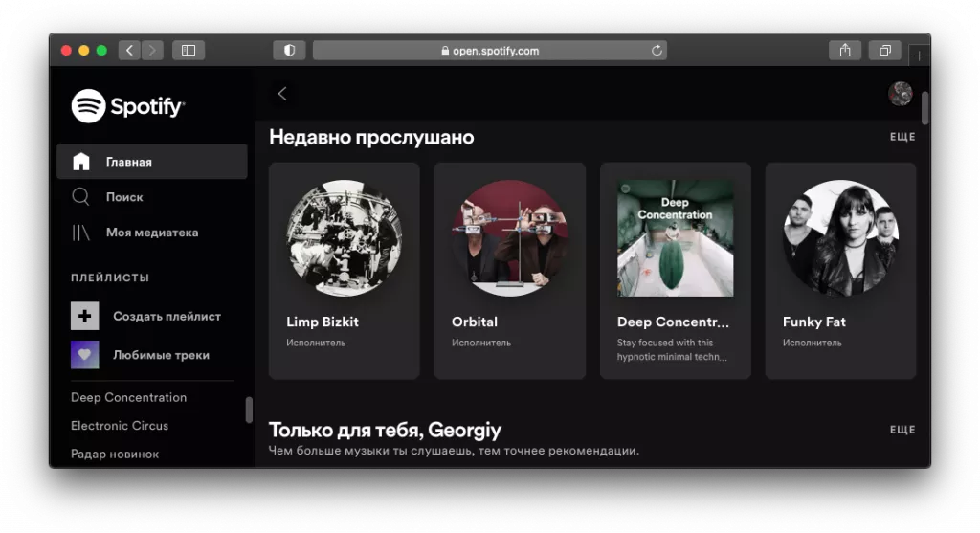The height and width of the screenshot is (533, 980).
Task: Open the user profile avatar menu
Action: (x=900, y=94)
